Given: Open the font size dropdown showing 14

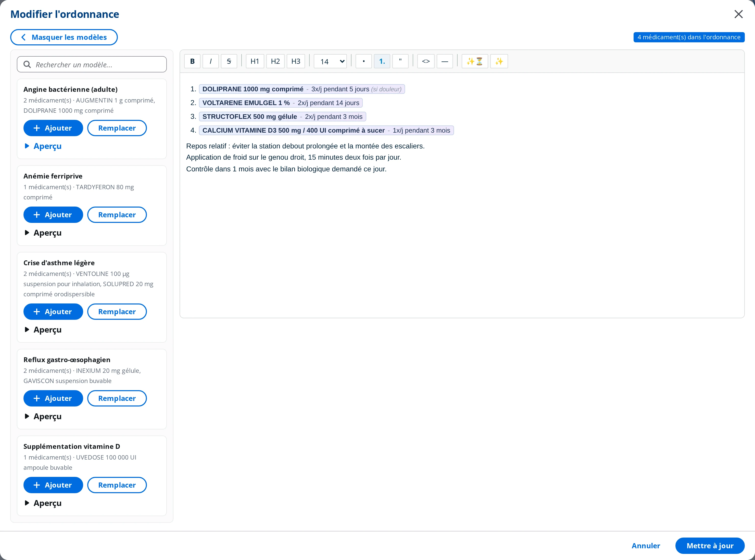Looking at the screenshot, I should click(330, 61).
